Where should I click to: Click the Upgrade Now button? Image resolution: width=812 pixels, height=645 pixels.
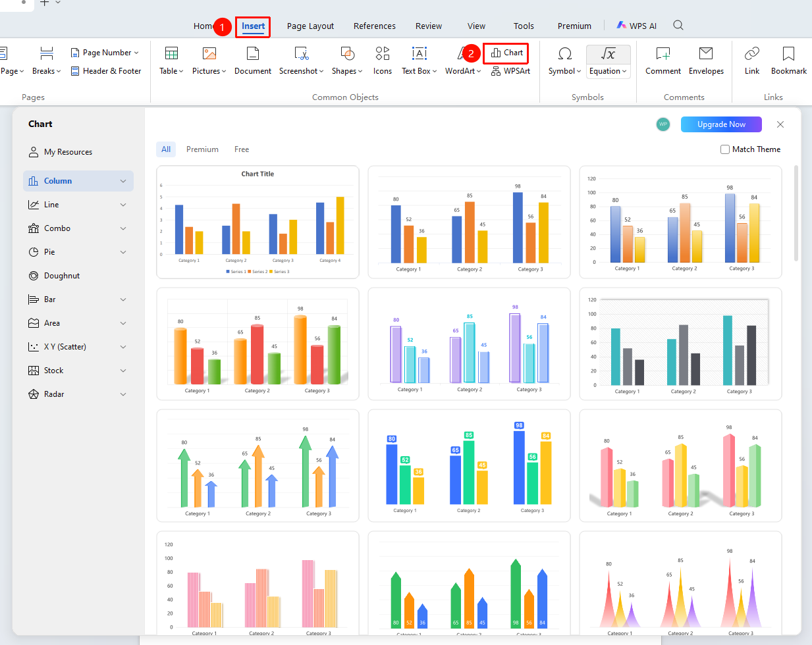pos(721,124)
